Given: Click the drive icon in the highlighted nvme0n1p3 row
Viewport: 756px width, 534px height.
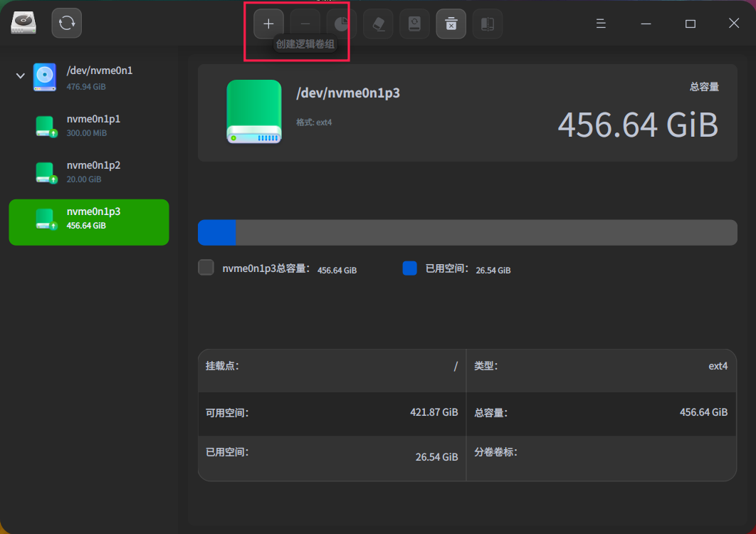Looking at the screenshot, I should tap(46, 219).
